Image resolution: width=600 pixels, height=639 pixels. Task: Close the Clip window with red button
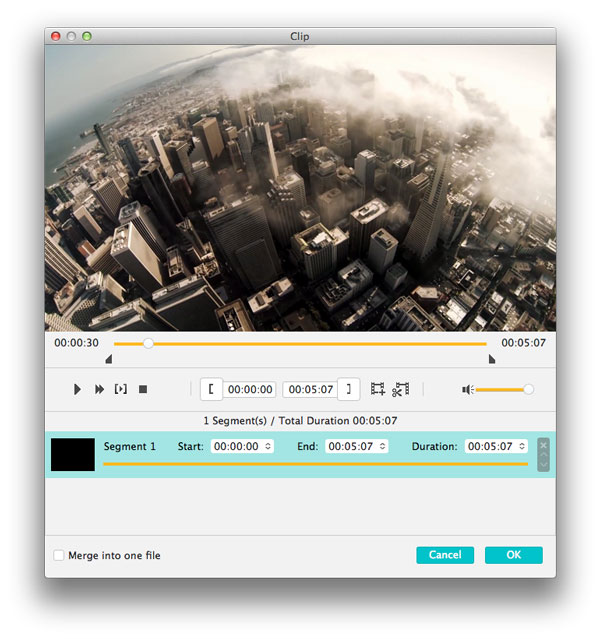(x=56, y=36)
